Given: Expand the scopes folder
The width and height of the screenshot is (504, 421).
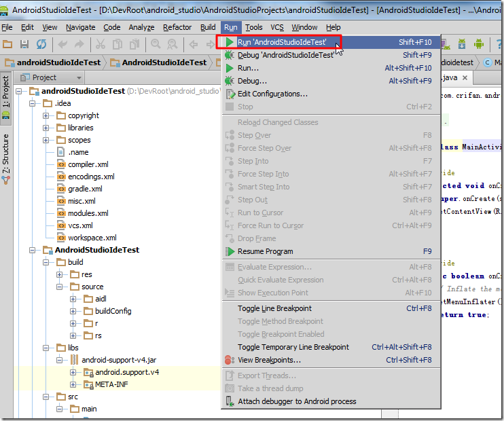Looking at the screenshot, I should (46, 140).
